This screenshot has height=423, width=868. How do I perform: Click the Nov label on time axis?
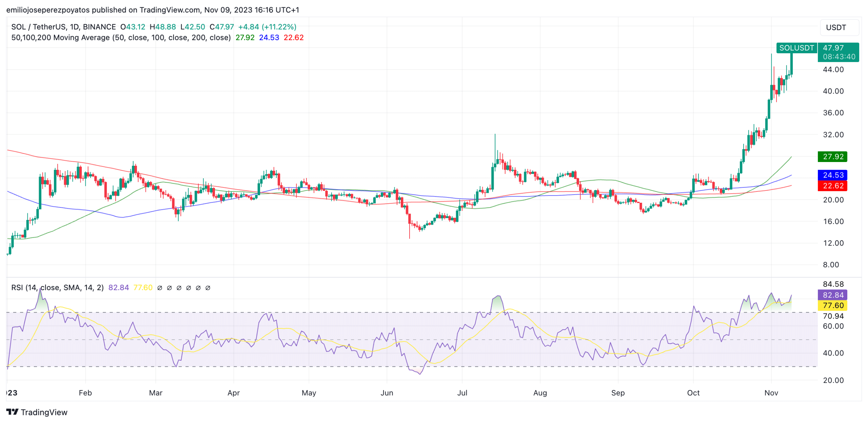[x=771, y=393]
